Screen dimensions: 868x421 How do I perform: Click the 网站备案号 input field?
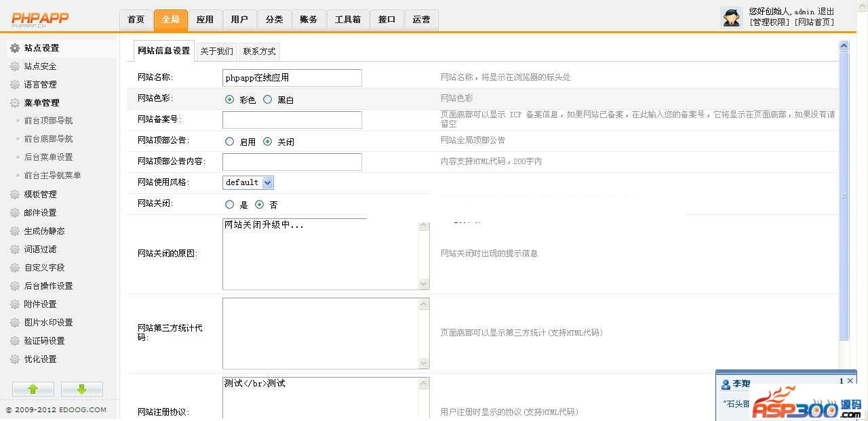click(x=292, y=120)
